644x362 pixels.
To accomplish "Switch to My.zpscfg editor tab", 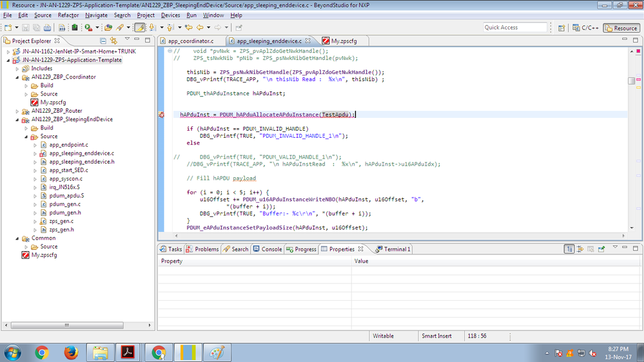I will (344, 41).
